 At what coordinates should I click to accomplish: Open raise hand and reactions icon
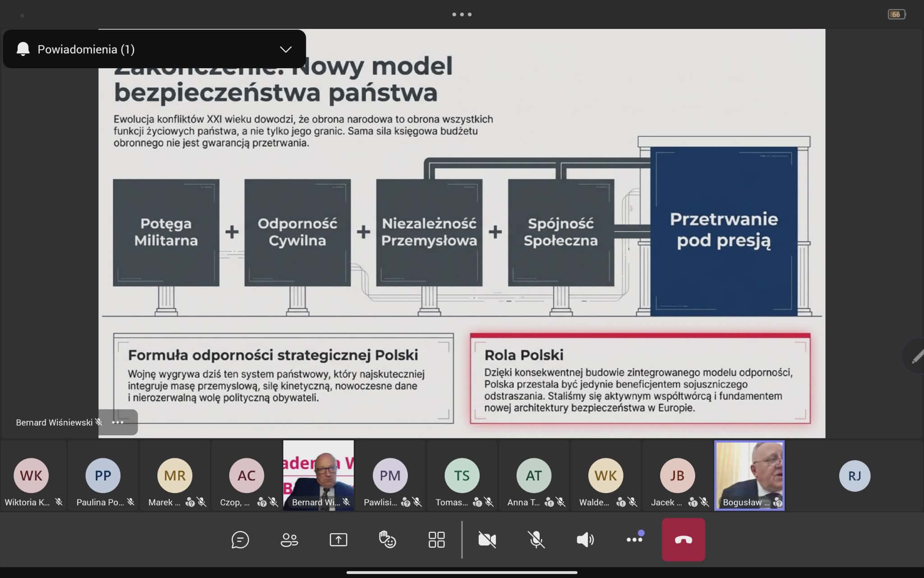point(387,540)
